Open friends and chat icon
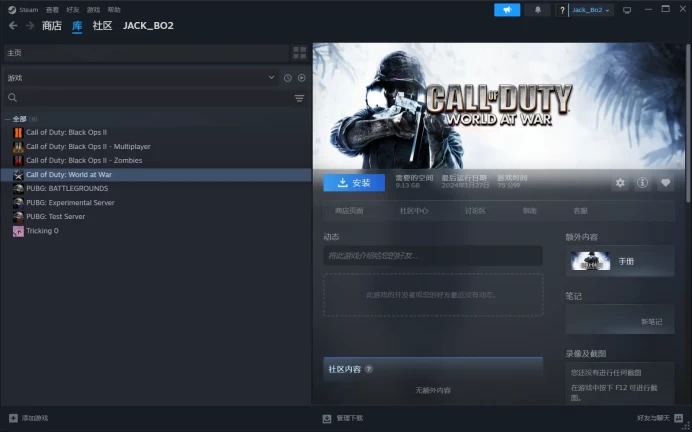Screen dimensions: 692x432 (679, 418)
